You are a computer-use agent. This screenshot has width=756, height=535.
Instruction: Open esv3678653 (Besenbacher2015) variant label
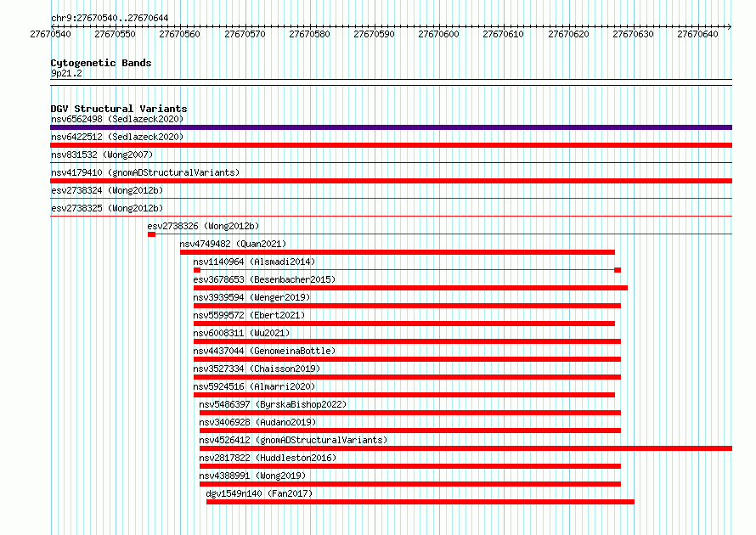(x=264, y=279)
